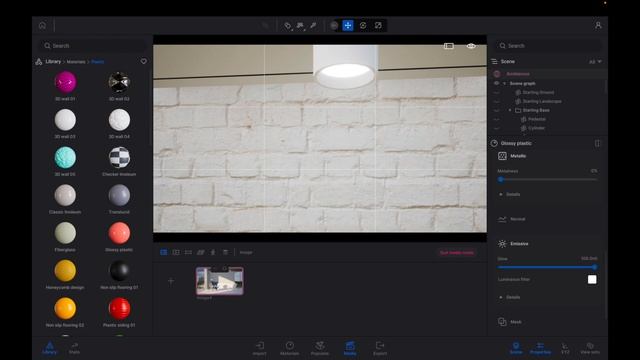
Task: Select the Checker linoleum material
Action: [119, 158]
